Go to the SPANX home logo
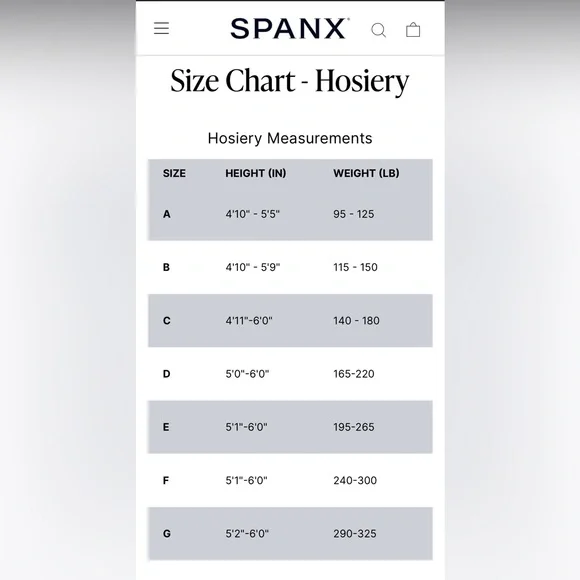580x580 pixels. tap(290, 28)
